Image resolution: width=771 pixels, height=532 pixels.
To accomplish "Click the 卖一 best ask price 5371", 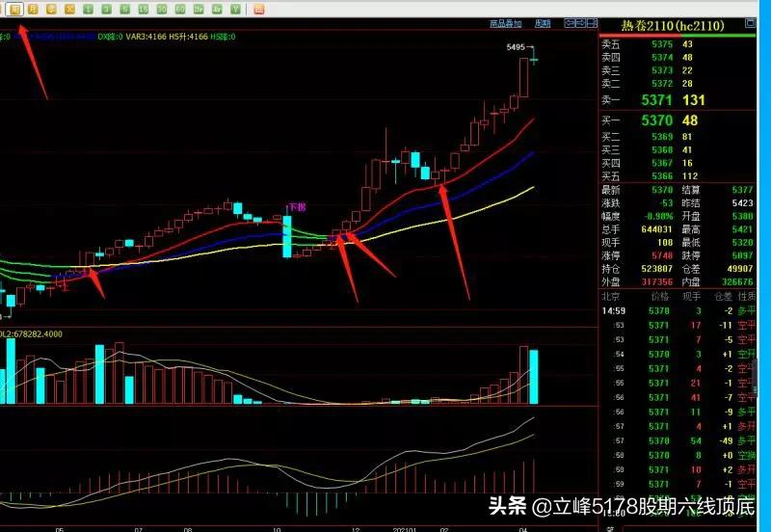I will tap(656, 100).
